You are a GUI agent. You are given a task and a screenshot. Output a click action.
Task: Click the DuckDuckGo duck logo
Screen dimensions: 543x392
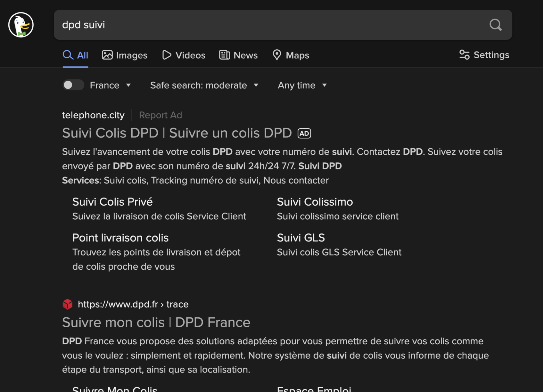(x=21, y=25)
